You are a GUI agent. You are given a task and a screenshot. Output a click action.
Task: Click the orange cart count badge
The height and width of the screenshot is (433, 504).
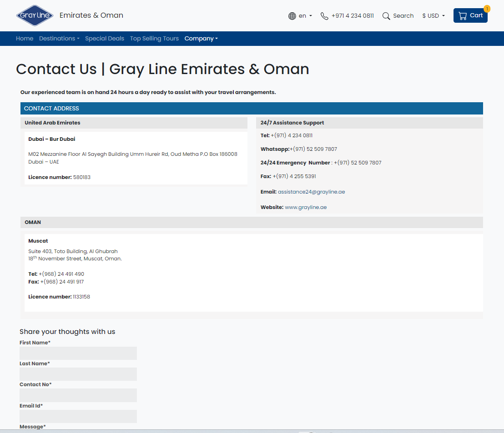pyautogui.click(x=487, y=9)
